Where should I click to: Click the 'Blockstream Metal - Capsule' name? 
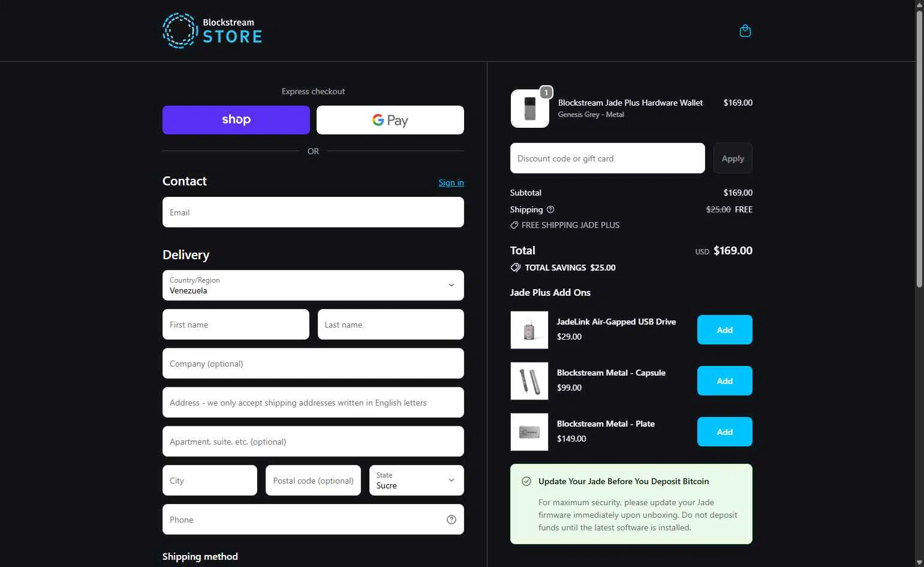tap(611, 373)
